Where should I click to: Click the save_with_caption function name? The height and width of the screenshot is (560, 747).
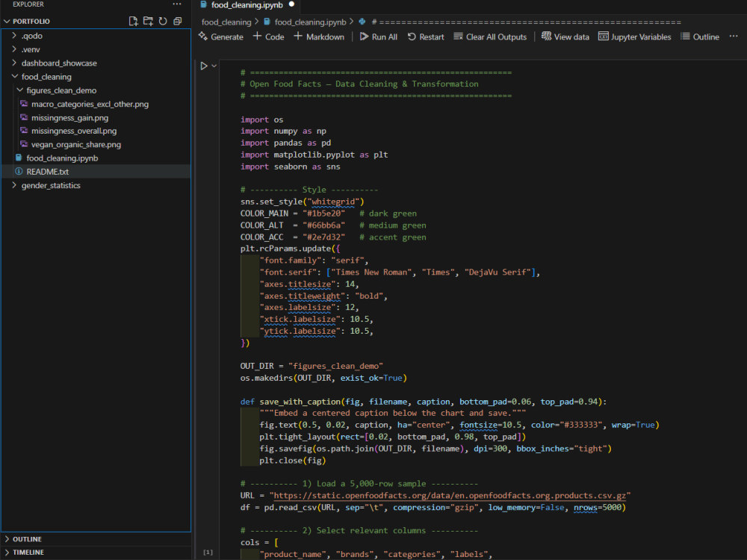click(x=300, y=402)
